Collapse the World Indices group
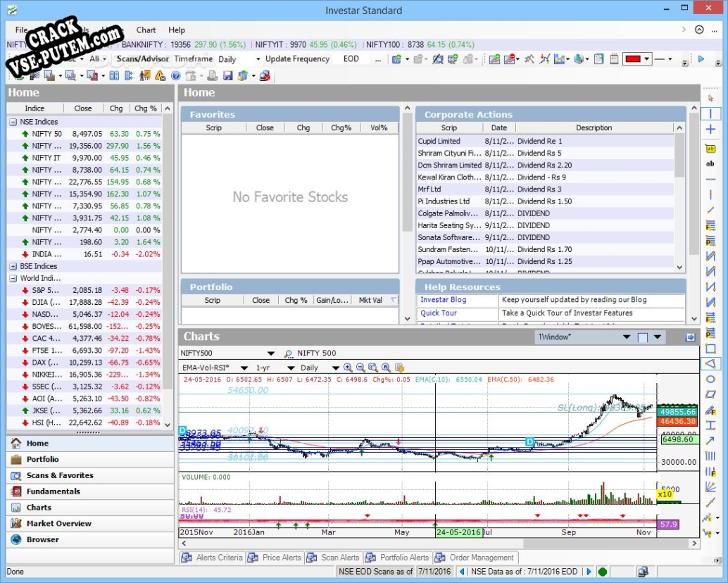 coord(13,279)
